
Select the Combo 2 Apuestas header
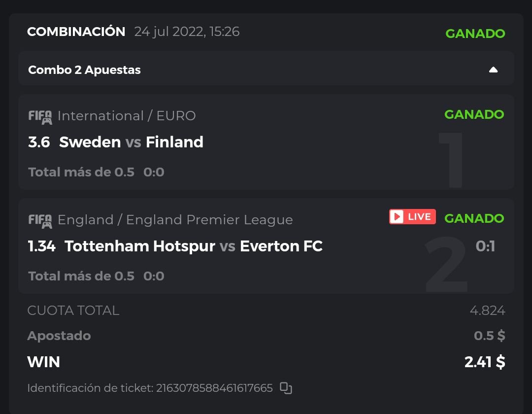click(x=84, y=70)
